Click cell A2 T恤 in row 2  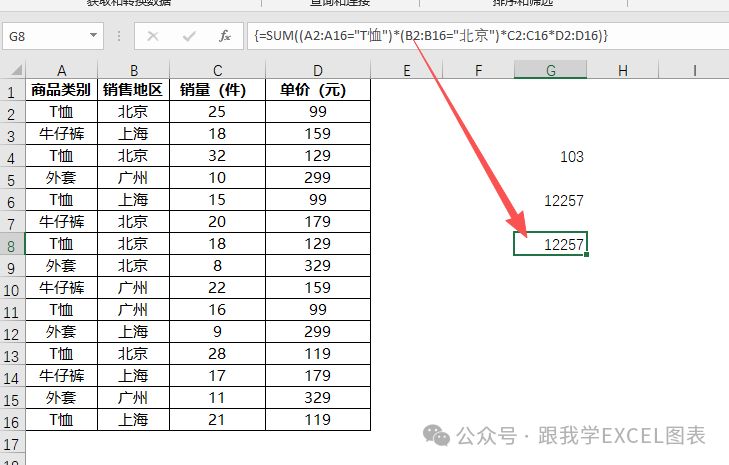click(61, 112)
